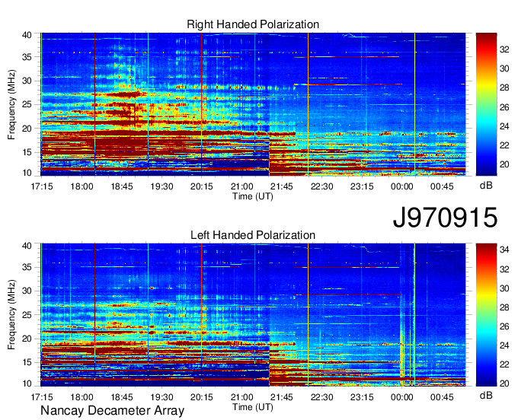Click the dB label beside Right Handed color bar

[486, 185]
